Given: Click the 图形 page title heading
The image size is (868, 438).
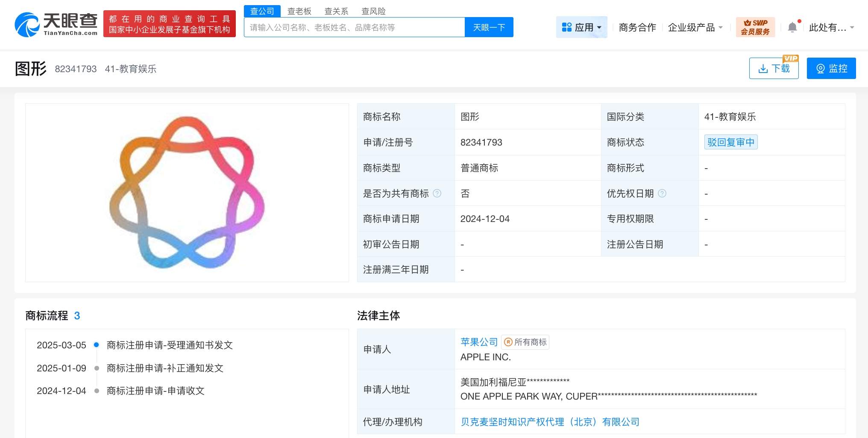Looking at the screenshot, I should click(31, 68).
